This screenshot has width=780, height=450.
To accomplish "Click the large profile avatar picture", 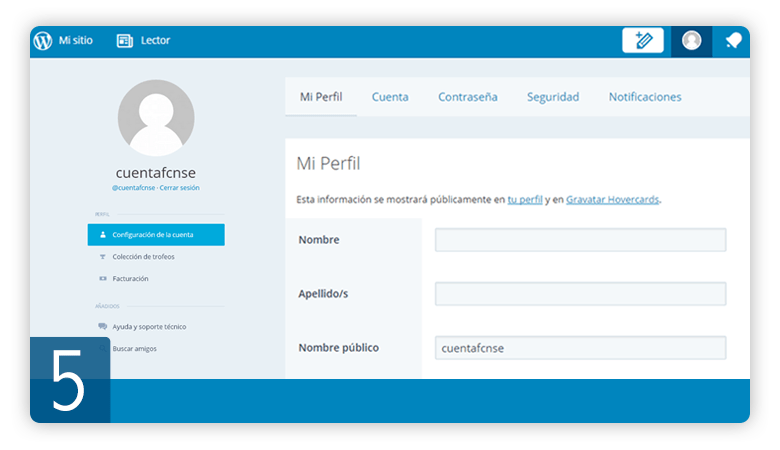I will (156, 118).
